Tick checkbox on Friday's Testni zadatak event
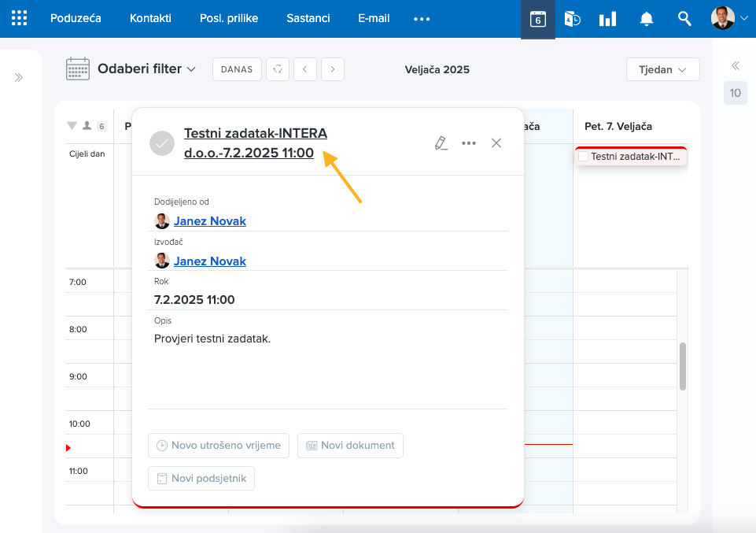 click(x=583, y=157)
